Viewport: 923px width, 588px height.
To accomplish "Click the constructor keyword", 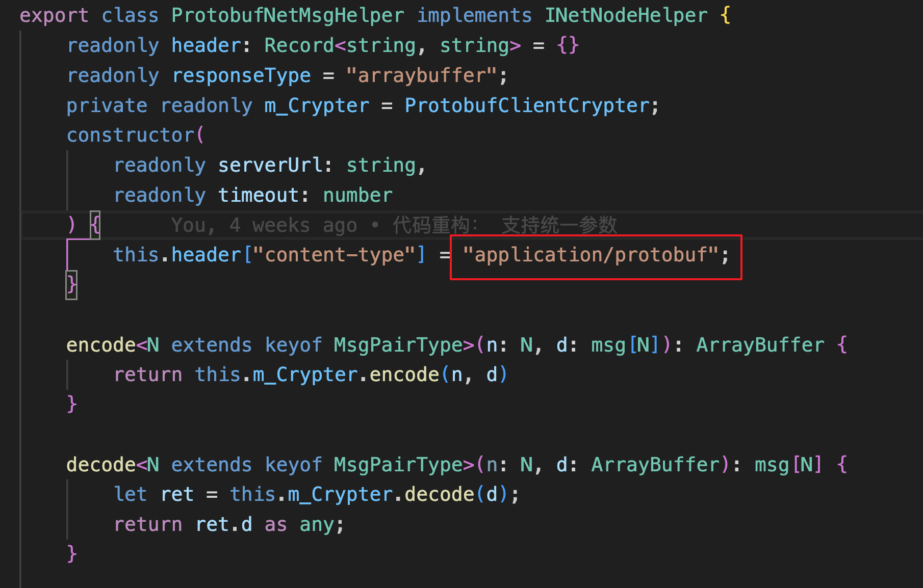I will 131,136.
